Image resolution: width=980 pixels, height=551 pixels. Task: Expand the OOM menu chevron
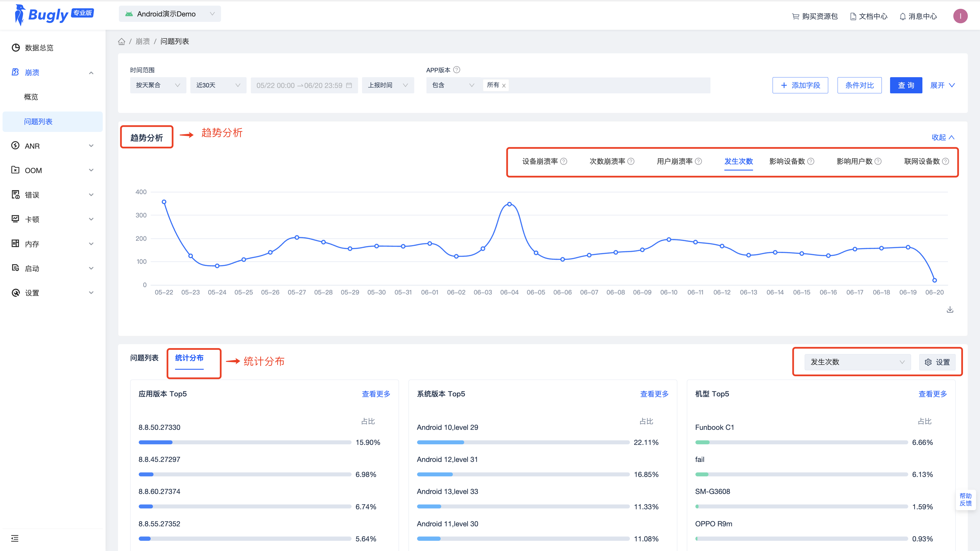91,170
